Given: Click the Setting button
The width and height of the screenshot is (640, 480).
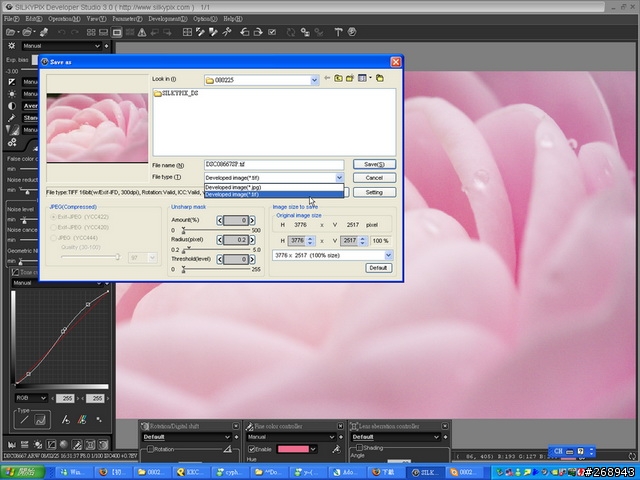Looking at the screenshot, I should [x=374, y=192].
